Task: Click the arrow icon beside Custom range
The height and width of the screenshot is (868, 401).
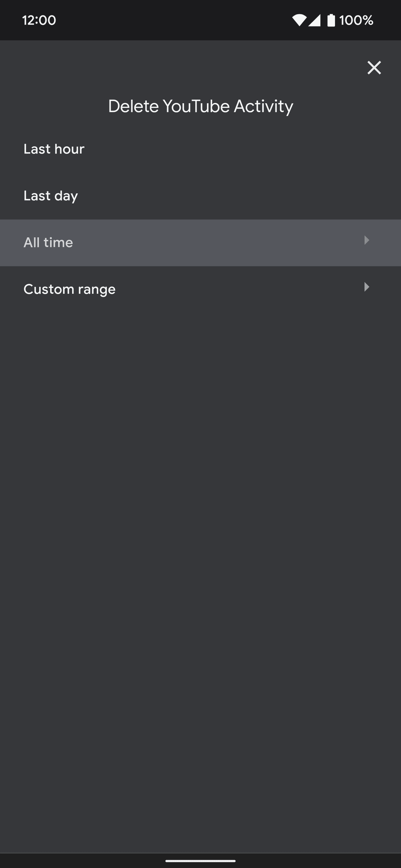Action: click(366, 287)
